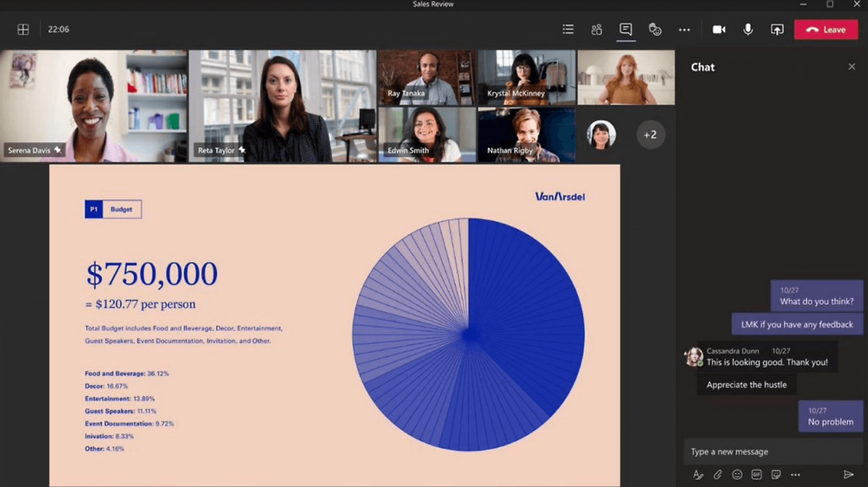Click 'Decor: 16.67%' line
Screen dimensions: 868x487
pos(106,386)
